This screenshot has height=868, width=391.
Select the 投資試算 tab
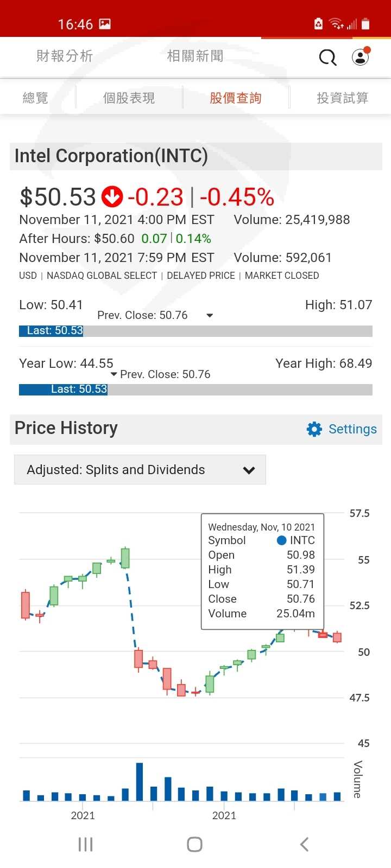342,98
